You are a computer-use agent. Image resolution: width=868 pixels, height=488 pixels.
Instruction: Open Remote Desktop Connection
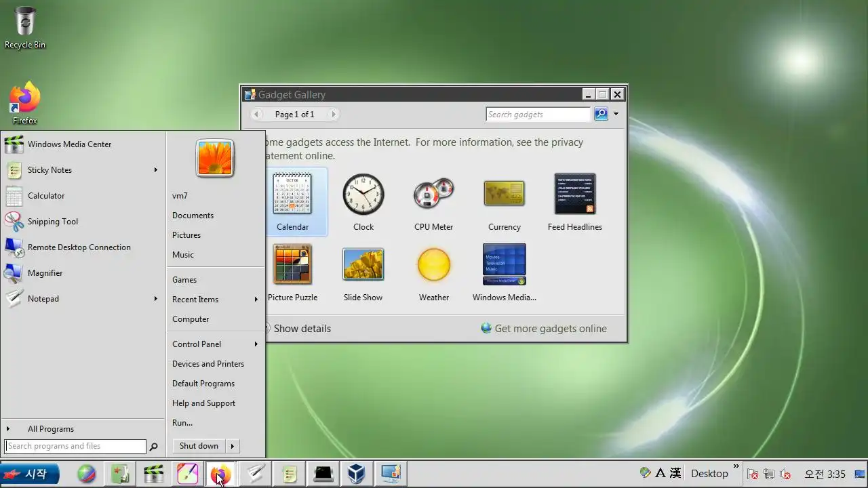tap(83, 247)
